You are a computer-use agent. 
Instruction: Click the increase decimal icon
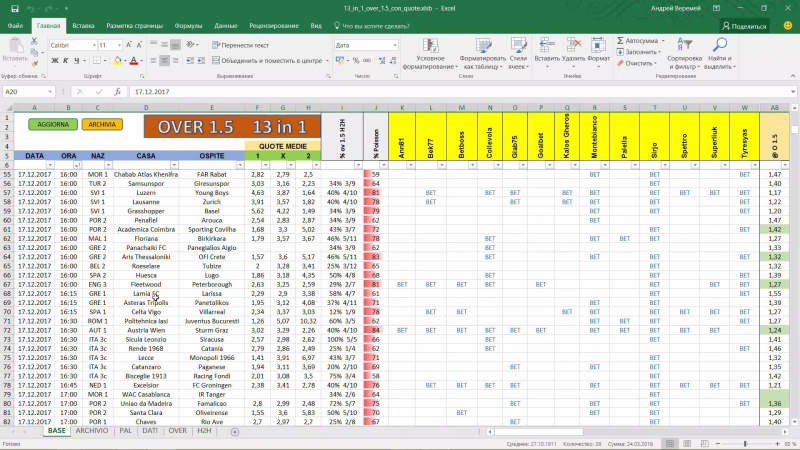[x=382, y=61]
